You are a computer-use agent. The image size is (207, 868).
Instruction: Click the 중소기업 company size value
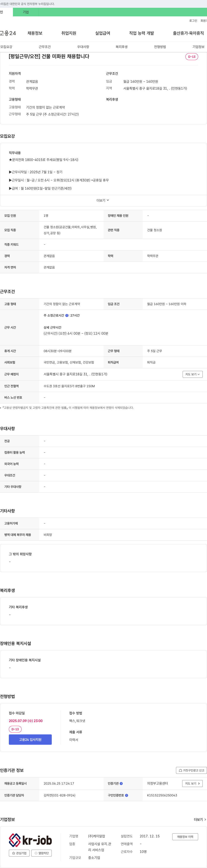pos(94,858)
